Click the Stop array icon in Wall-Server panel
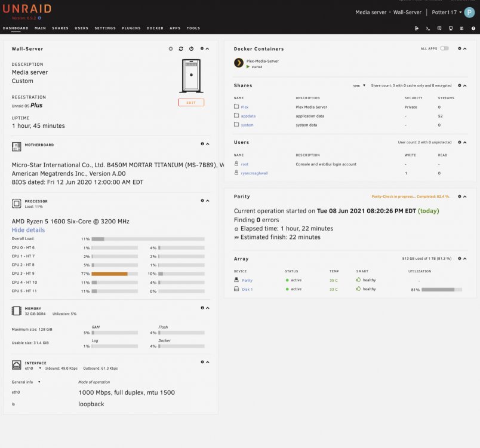480x448 pixels. pos(171,49)
